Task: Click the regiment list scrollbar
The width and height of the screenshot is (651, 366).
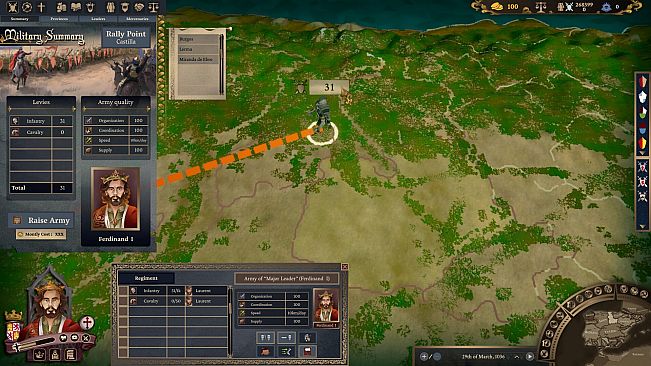Action: click(x=230, y=321)
